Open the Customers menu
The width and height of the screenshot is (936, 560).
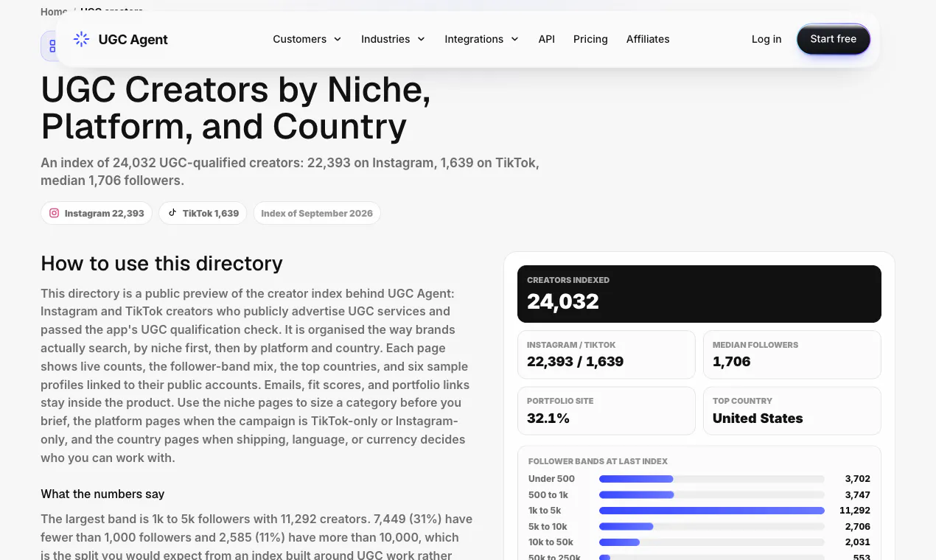click(x=307, y=39)
